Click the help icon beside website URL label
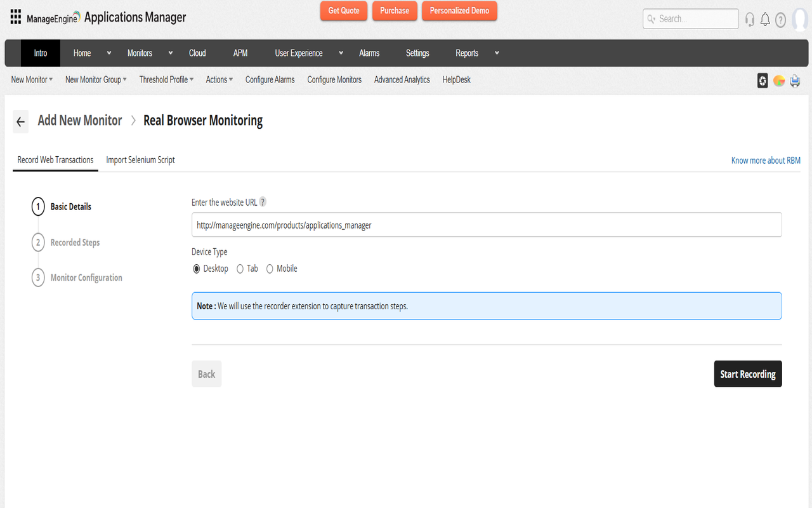The width and height of the screenshot is (812, 508). pyautogui.click(x=263, y=202)
